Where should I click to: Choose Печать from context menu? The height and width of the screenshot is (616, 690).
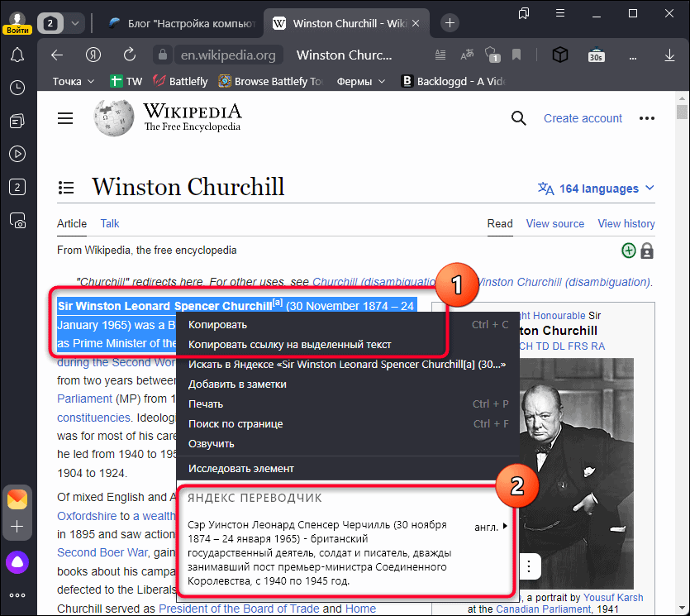point(348,404)
